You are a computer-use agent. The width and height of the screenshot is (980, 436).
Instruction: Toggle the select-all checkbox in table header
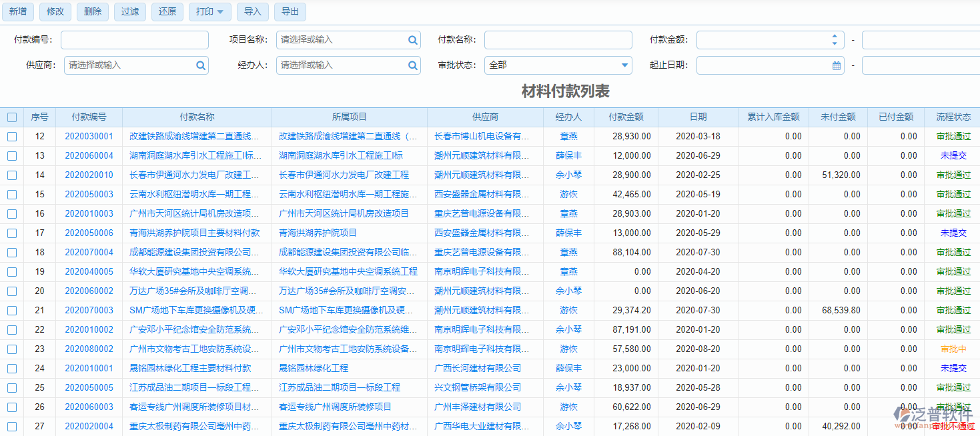(11, 117)
